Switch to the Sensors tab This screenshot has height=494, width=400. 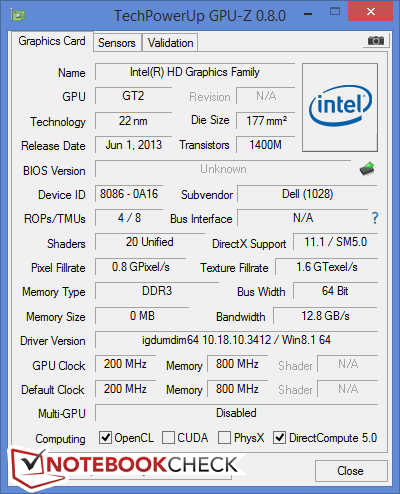[x=117, y=43]
